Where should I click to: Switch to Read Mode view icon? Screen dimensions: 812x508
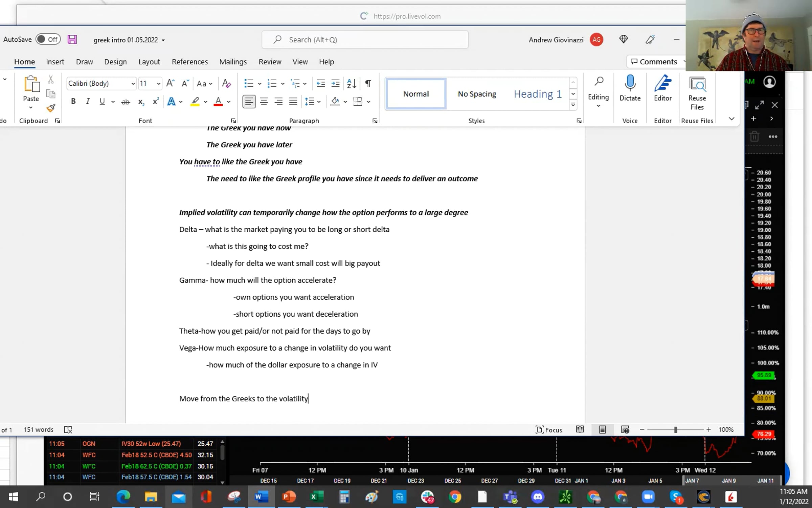tap(580, 429)
